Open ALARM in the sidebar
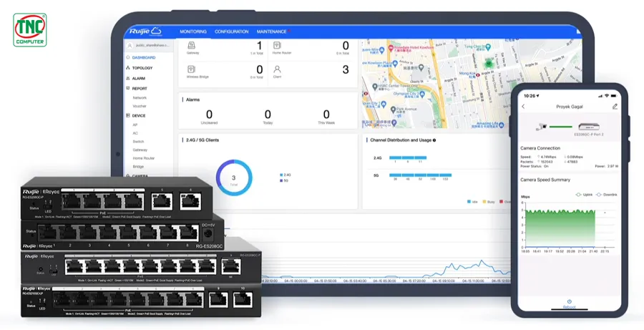644x330 pixels. click(138, 78)
